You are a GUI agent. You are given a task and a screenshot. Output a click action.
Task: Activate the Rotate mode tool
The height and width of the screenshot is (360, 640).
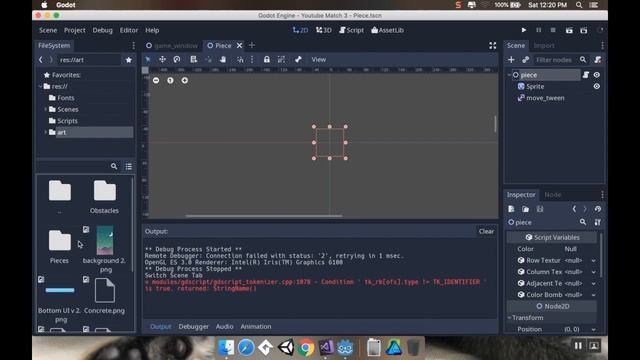click(177, 60)
